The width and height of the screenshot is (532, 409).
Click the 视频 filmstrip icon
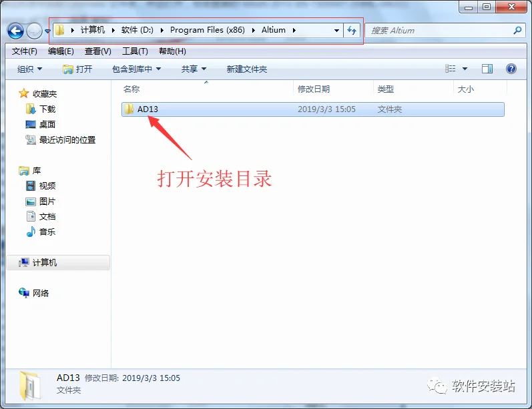[31, 186]
